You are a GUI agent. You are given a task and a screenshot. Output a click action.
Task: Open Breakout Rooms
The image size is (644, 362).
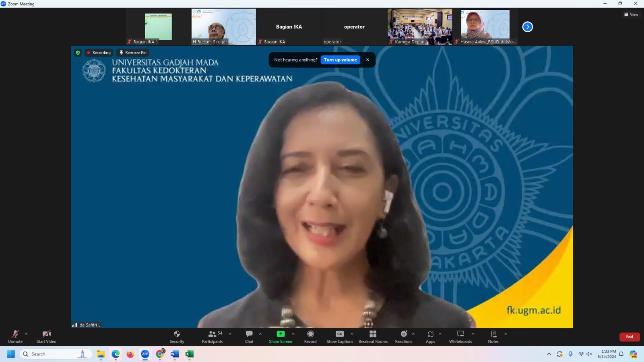coord(373,337)
